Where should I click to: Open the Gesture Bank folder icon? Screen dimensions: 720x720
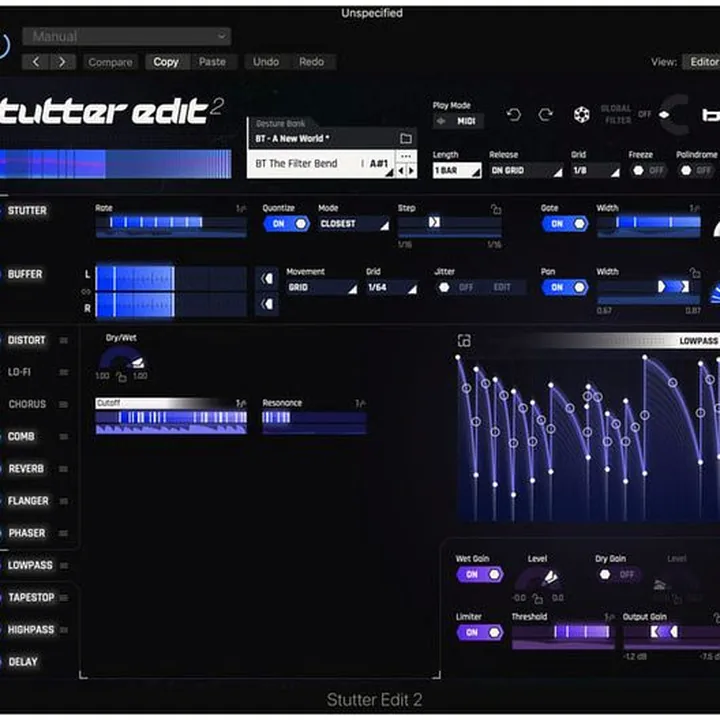(405, 138)
